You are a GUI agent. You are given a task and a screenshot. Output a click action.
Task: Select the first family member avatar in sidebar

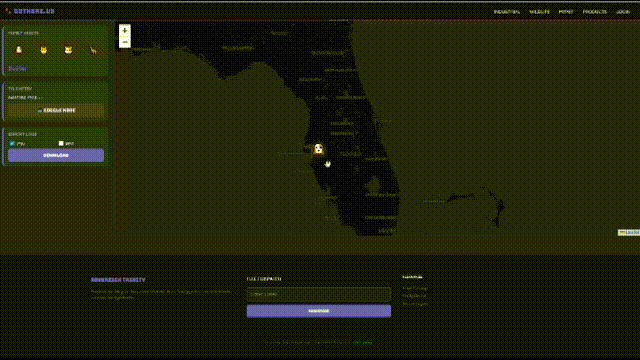tap(19, 50)
